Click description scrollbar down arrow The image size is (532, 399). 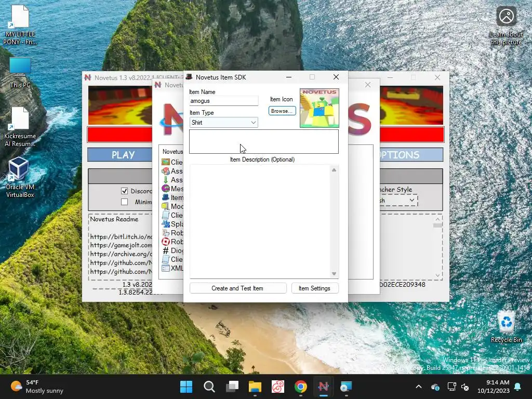pyautogui.click(x=334, y=274)
